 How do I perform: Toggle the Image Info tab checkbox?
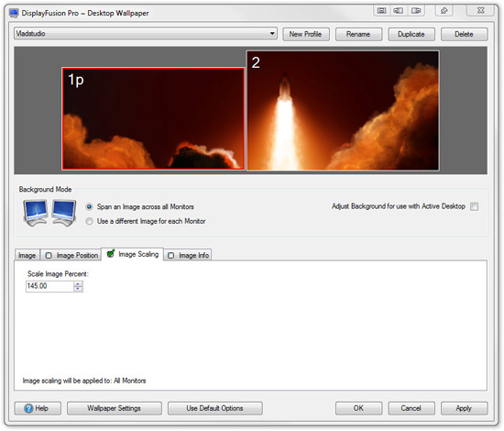tap(171, 255)
